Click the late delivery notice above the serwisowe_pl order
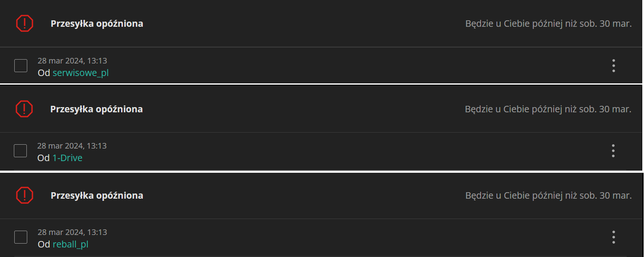644x257 pixels. pos(548,24)
